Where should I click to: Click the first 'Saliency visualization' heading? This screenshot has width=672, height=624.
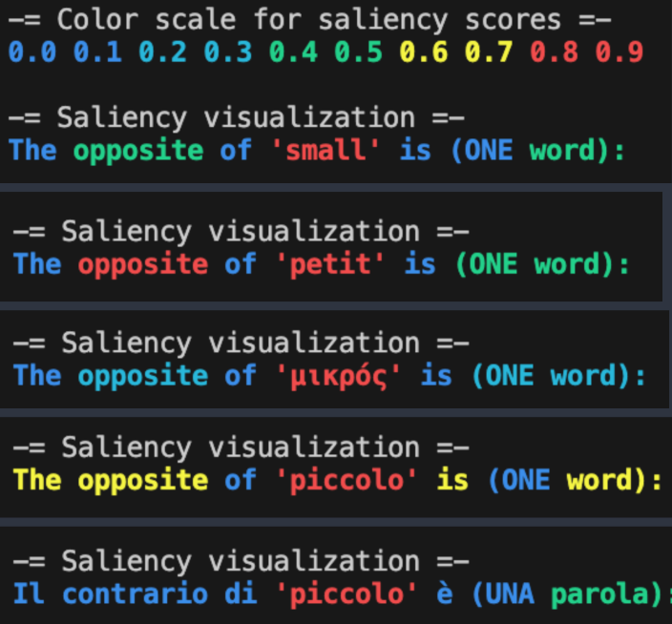[236, 117]
